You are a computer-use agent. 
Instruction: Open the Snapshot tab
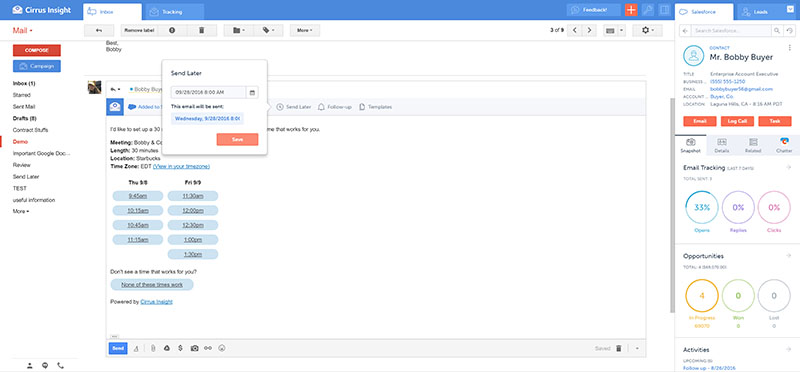690,145
